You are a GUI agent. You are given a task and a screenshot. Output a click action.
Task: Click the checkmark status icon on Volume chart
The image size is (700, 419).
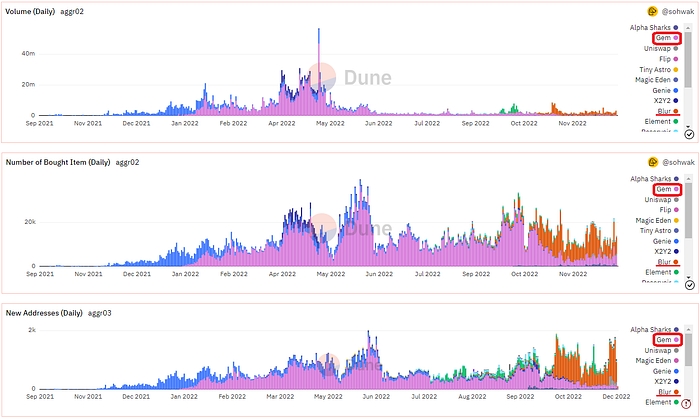[689, 133]
